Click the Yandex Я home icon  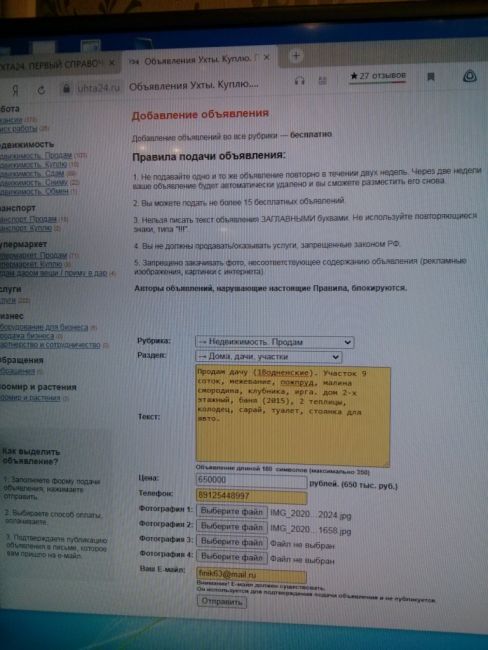(x=15, y=90)
